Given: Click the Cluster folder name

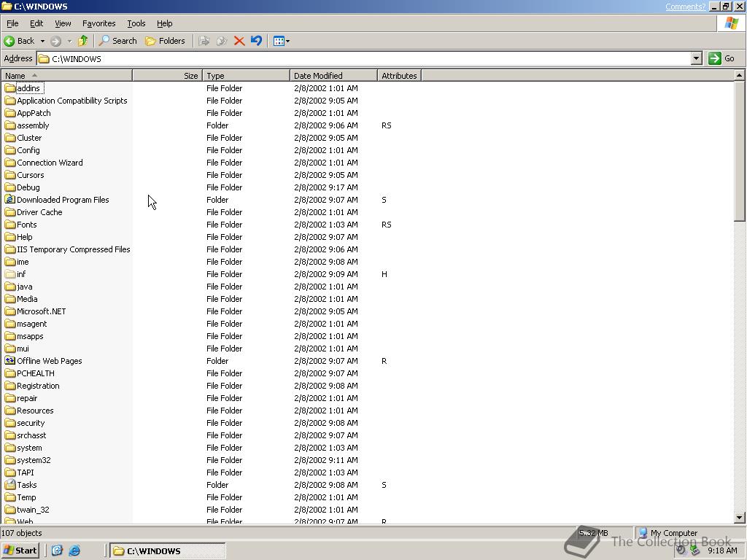Looking at the screenshot, I should tap(29, 138).
